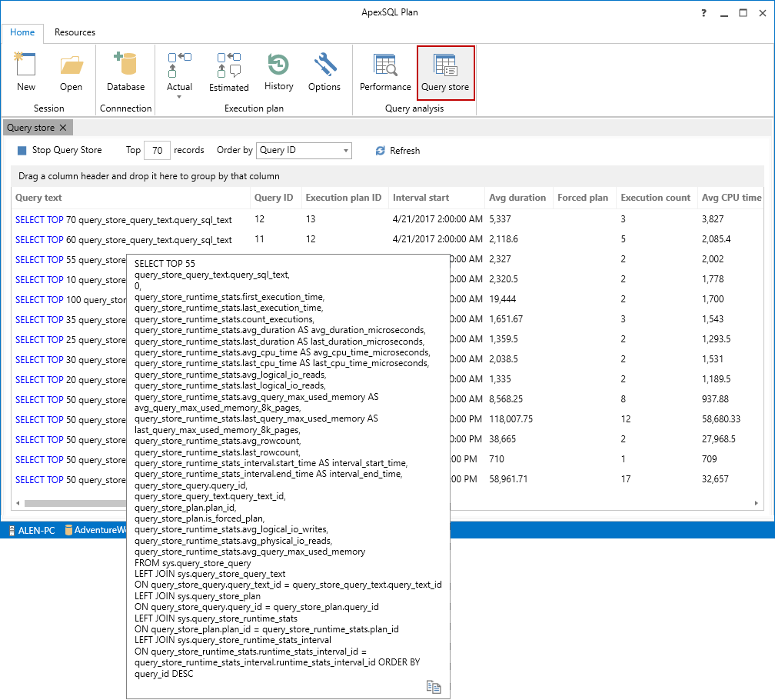This screenshot has width=775, height=700.
Task: Select the Avg duration cell 19,444
Action: (503, 299)
